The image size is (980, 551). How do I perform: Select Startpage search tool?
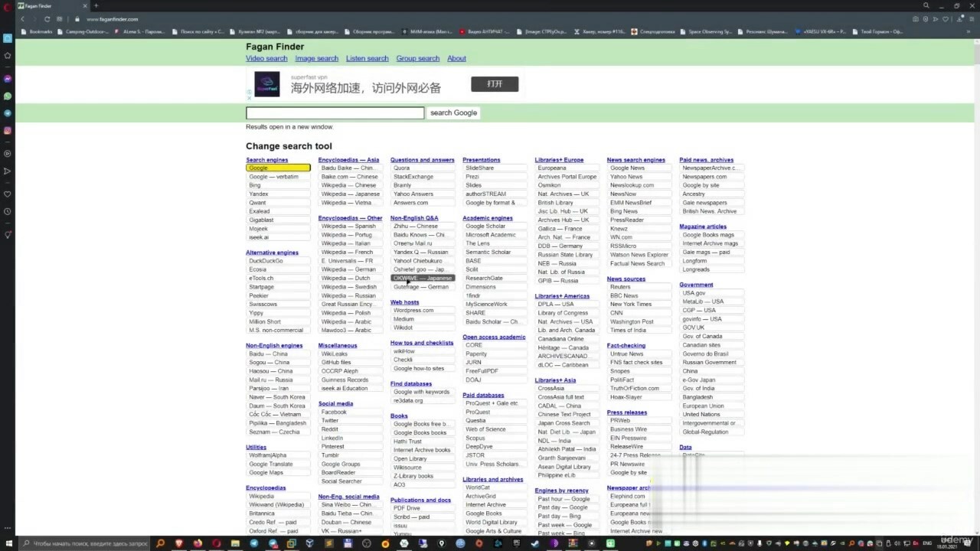point(278,286)
